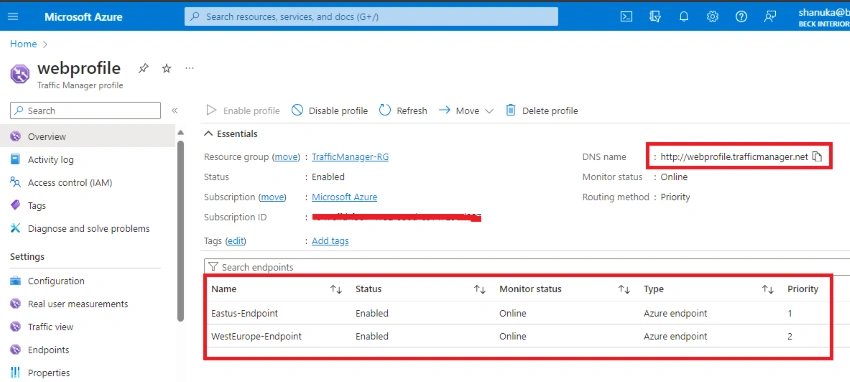Click Priority value 2 for WestEurope-Endpoint

(790, 336)
